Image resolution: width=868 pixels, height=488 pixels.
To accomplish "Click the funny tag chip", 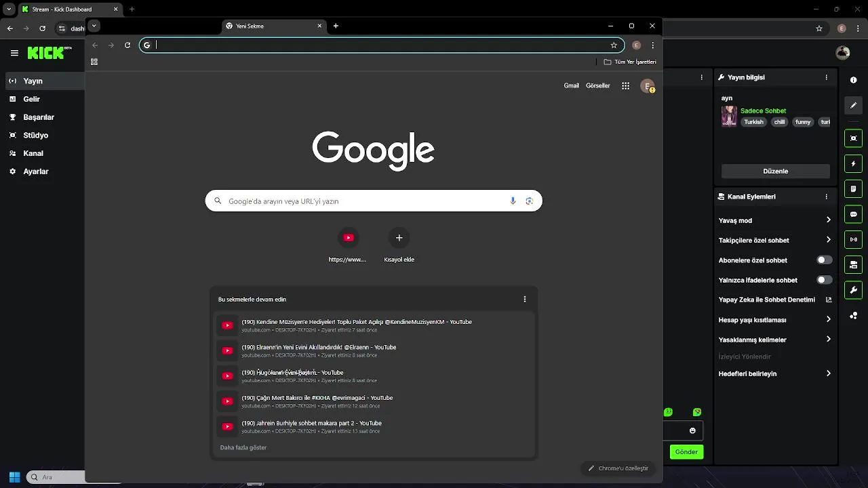I will (803, 122).
